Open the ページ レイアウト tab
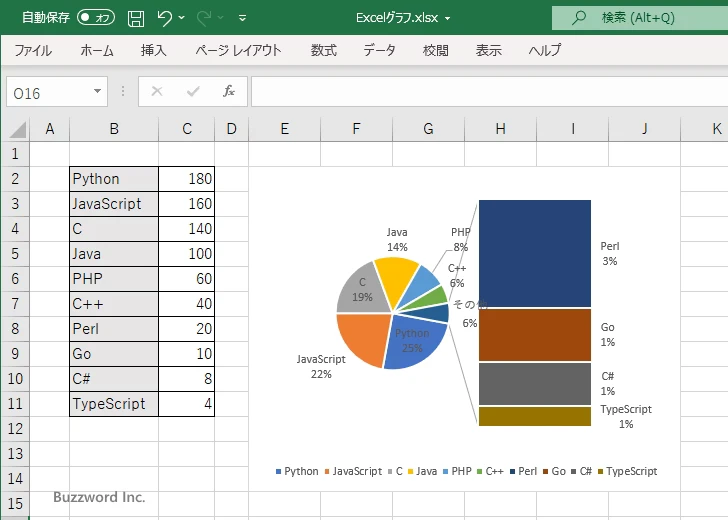728x520 pixels. pyautogui.click(x=238, y=50)
